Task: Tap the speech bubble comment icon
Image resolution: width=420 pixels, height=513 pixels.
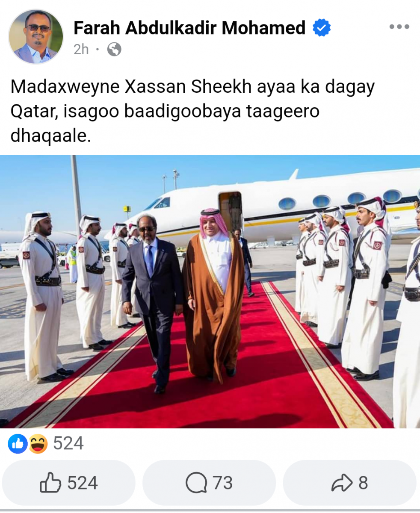Action: pos(196,483)
